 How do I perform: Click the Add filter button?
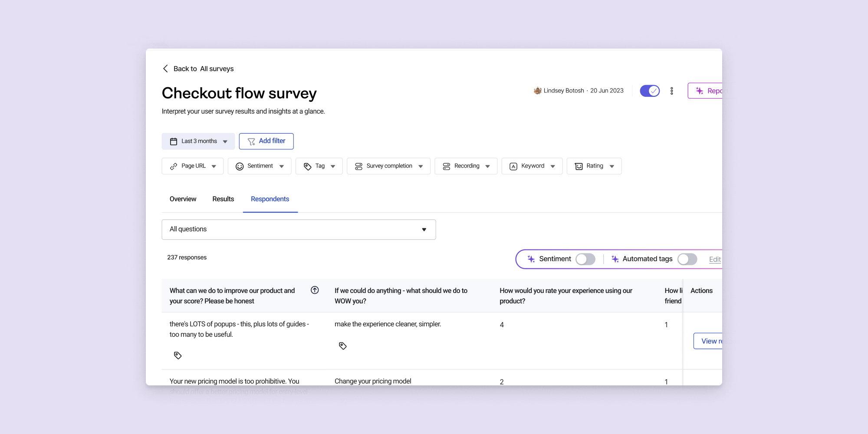pos(266,141)
